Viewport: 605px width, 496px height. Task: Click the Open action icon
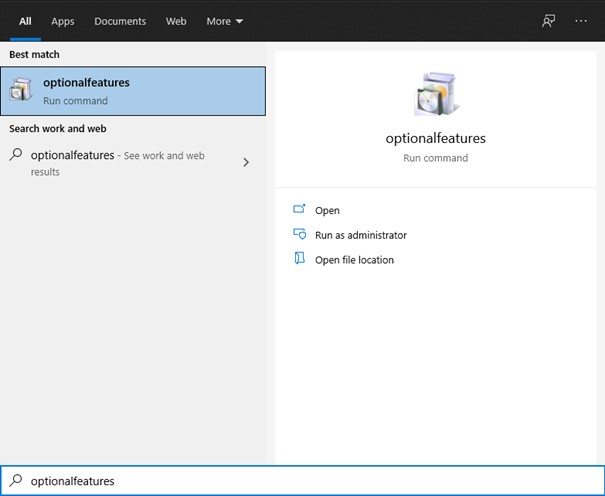coord(299,209)
